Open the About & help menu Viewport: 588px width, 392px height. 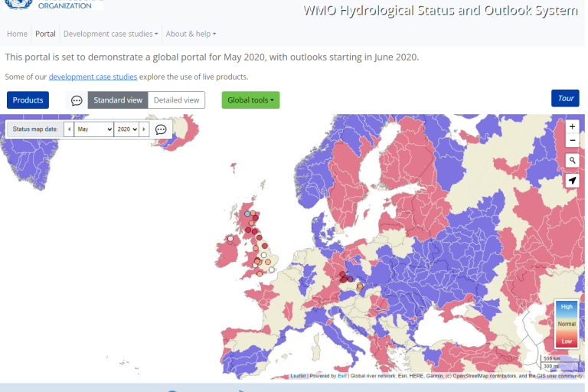[191, 34]
